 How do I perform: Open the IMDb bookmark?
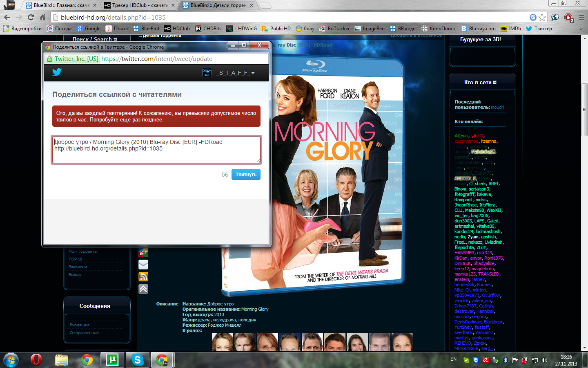[511, 29]
